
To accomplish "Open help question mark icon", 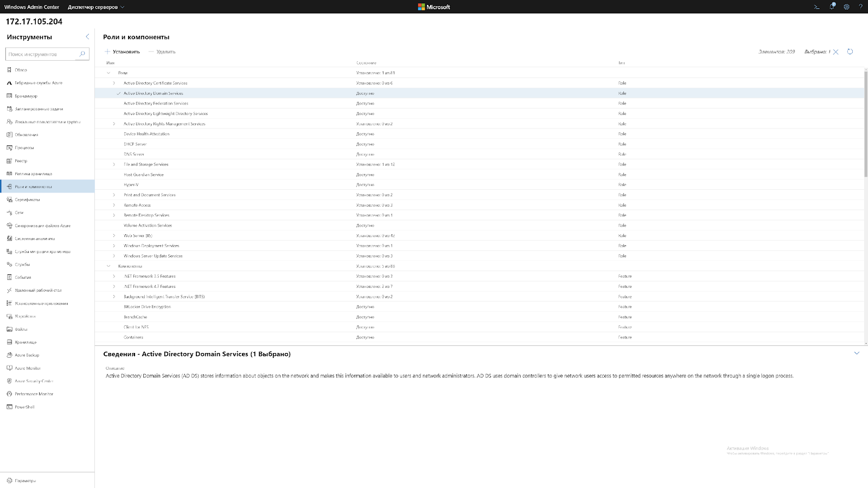I will [x=860, y=7].
